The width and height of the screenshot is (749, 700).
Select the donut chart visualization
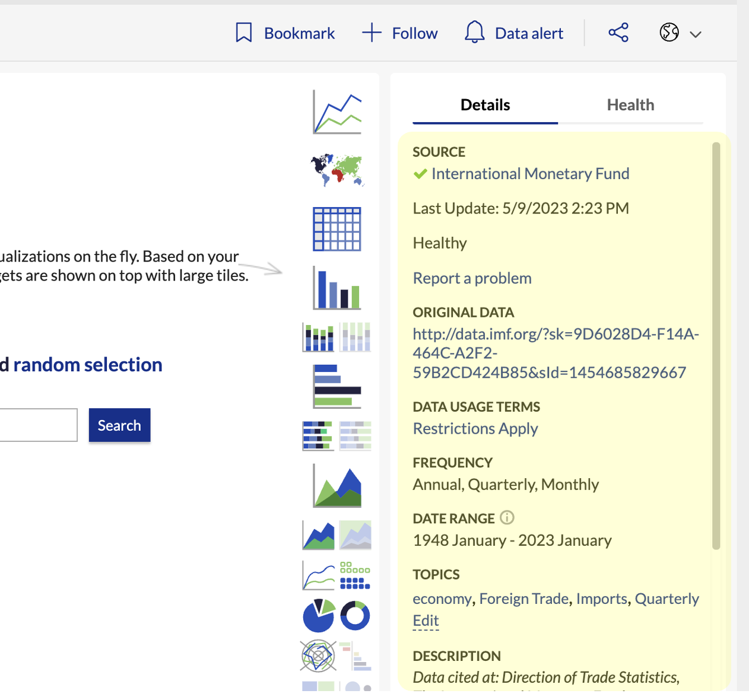356,616
